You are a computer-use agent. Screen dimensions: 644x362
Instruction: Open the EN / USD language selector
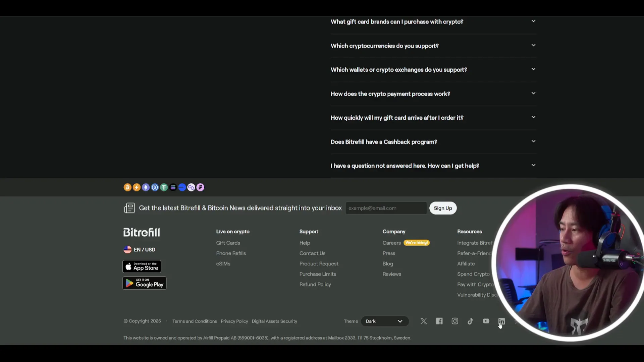click(x=140, y=250)
